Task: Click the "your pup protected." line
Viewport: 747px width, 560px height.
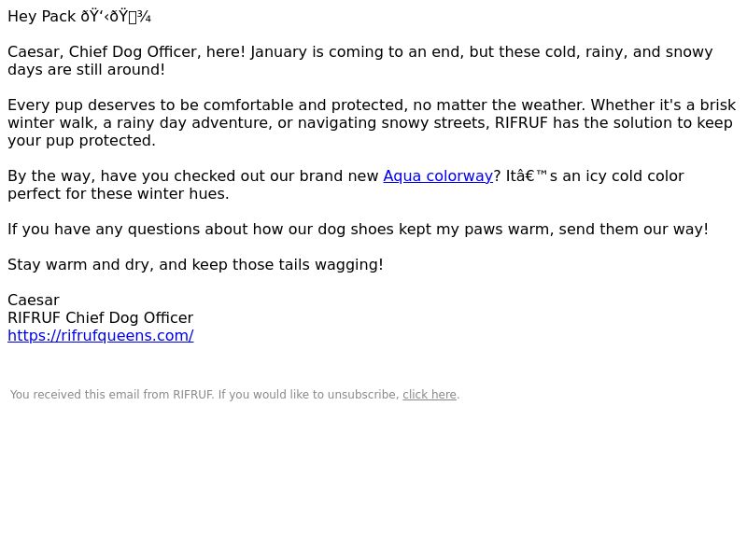Action: tap(81, 141)
